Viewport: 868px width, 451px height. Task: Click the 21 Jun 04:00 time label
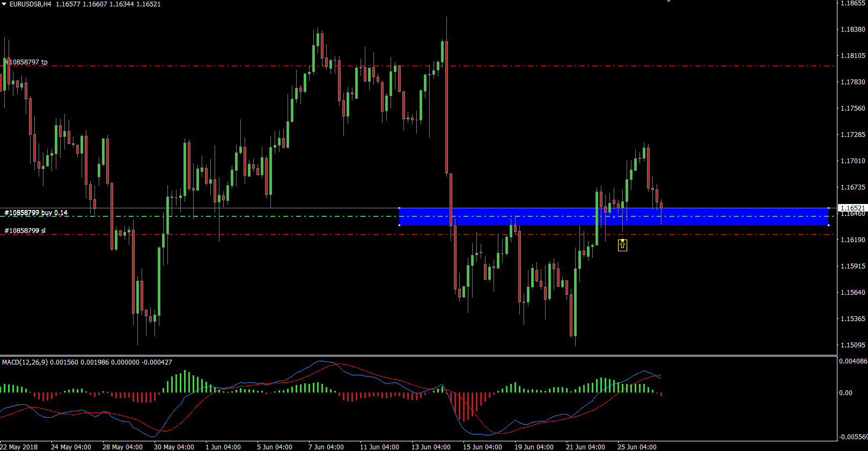click(x=585, y=447)
